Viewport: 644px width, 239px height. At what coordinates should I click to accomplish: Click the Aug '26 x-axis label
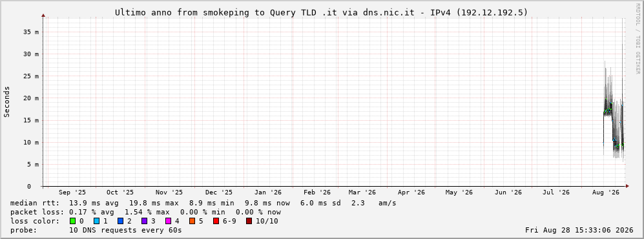click(x=606, y=192)
